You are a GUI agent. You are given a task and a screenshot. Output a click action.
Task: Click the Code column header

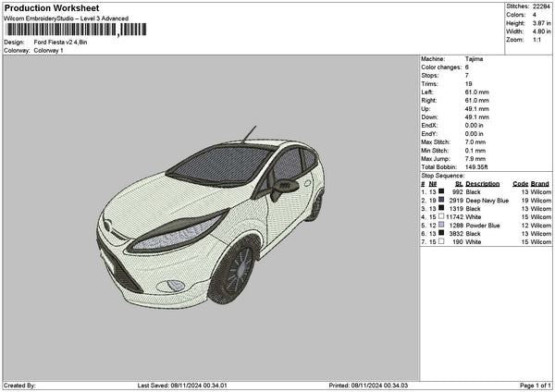[x=520, y=183]
